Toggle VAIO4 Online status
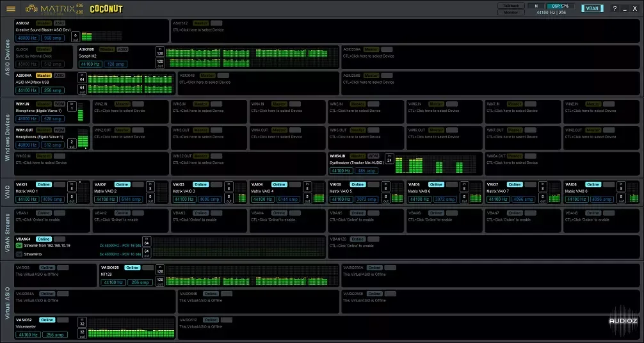 (x=279, y=184)
